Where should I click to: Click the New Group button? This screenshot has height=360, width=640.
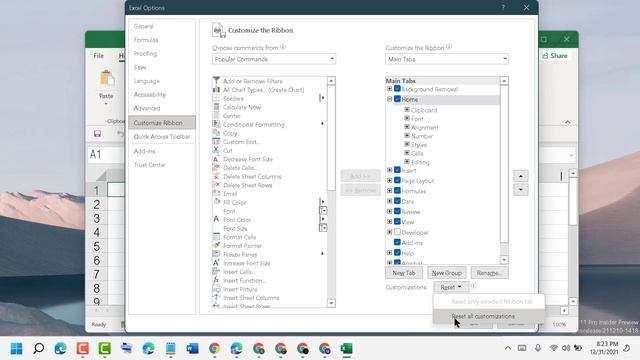[x=447, y=273]
